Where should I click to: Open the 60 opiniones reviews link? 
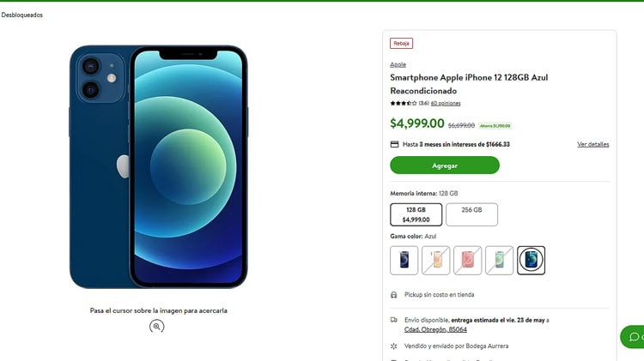(x=446, y=103)
